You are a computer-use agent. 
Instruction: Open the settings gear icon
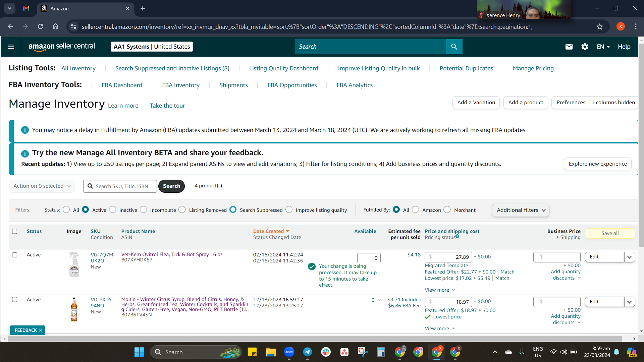click(585, 47)
